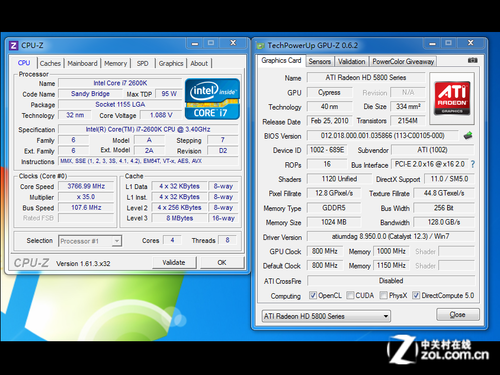The image size is (500, 375).
Task: Click the Memory Type value GDDR5
Action: [334, 208]
